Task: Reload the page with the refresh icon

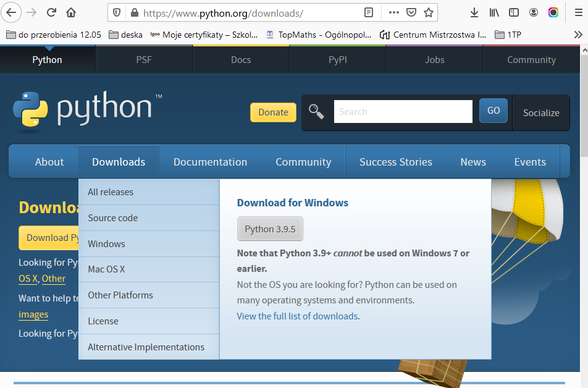Action: (x=51, y=13)
